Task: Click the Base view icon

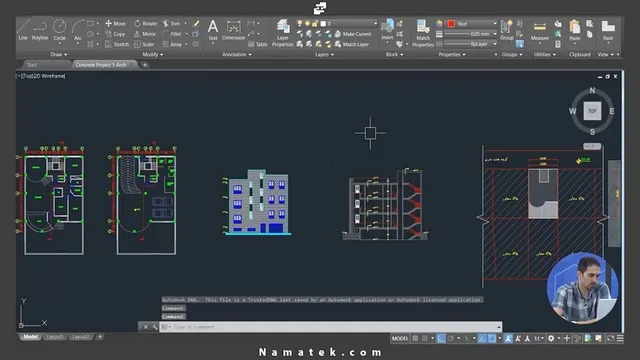Action: point(608,30)
